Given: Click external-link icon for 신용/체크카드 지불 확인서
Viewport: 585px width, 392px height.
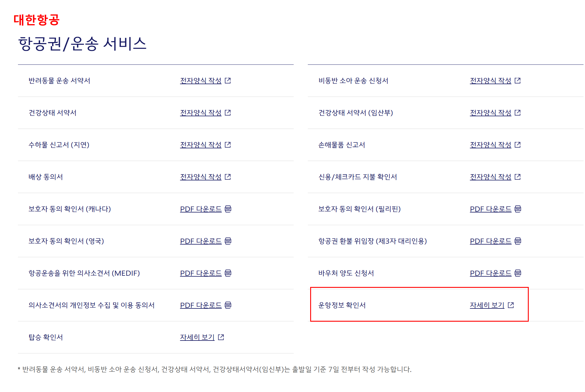Looking at the screenshot, I should click(518, 177).
